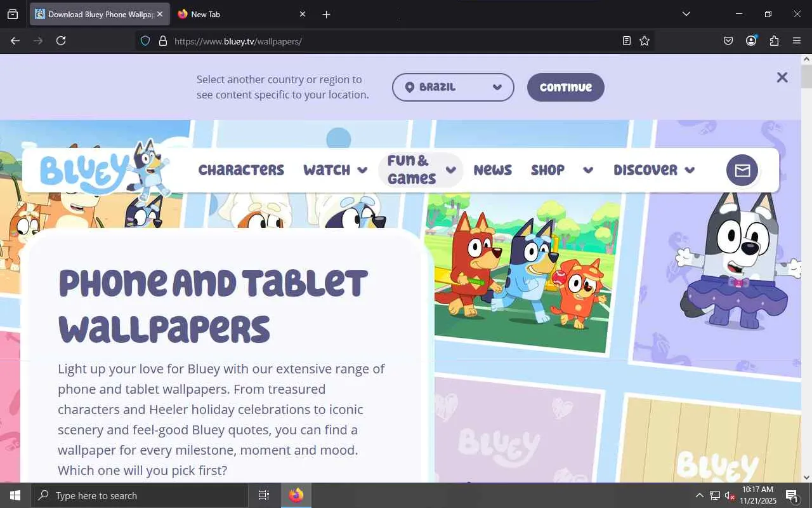Open the list all tabs dropdown arrow
Image resolution: width=812 pixels, height=508 pixels.
coord(686,14)
